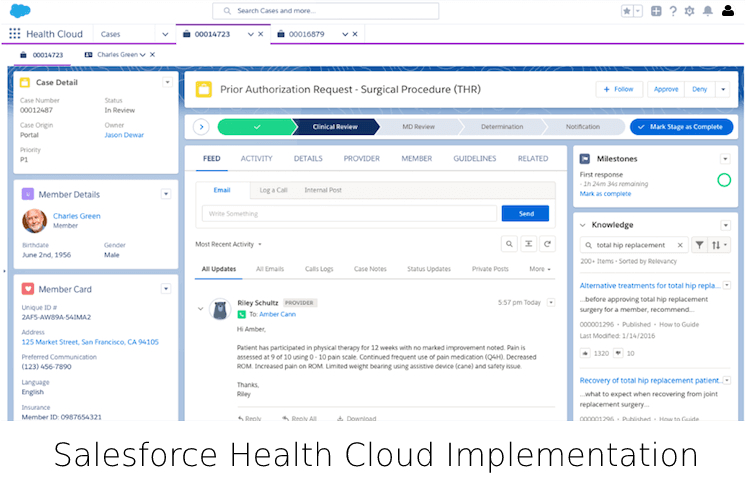Click the Write Something text box

pos(349,214)
